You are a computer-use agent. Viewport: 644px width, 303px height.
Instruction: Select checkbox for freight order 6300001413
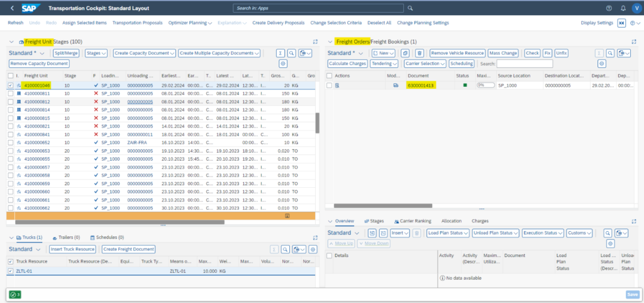[x=330, y=85]
